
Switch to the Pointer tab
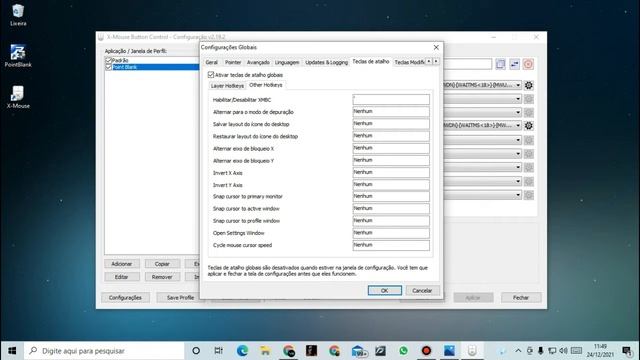pos(233,62)
